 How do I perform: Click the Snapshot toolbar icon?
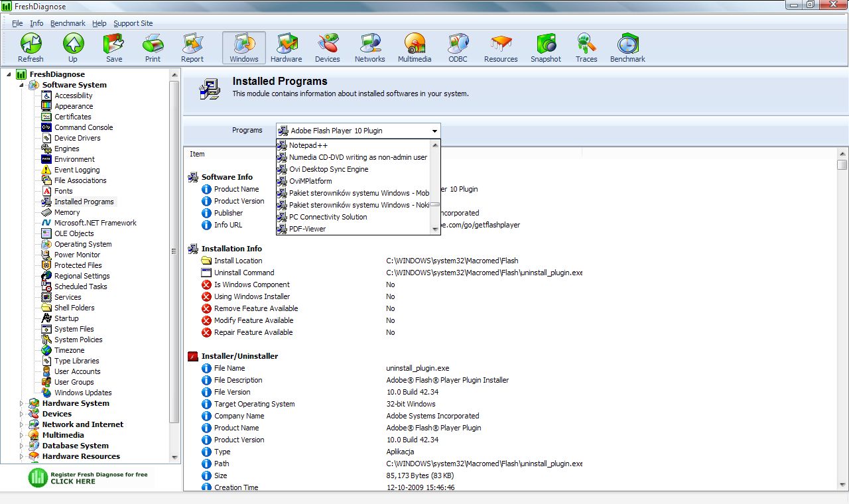(546, 48)
